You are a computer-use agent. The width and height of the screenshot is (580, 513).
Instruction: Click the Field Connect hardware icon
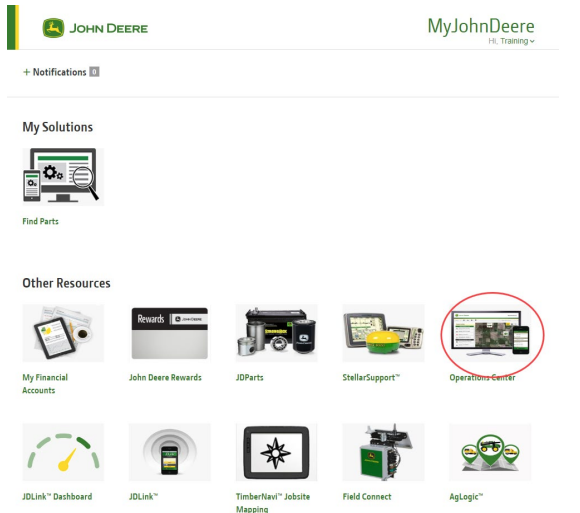383,452
